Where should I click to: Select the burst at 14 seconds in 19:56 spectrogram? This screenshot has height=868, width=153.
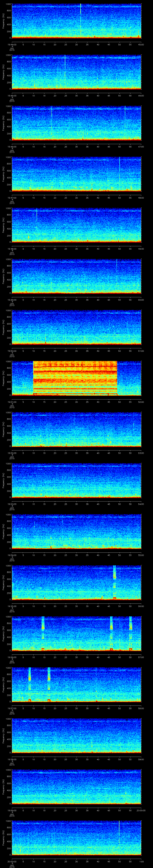click(43, 633)
